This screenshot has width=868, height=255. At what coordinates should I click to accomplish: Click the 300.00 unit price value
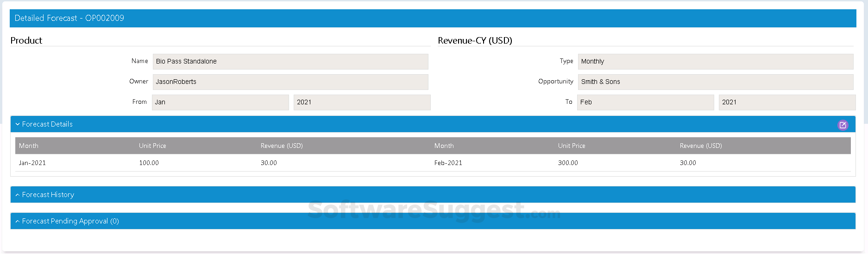[x=568, y=163]
